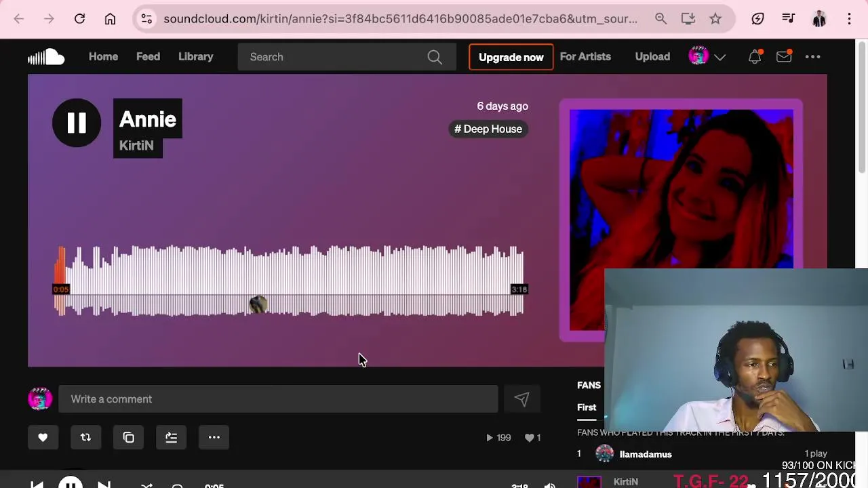Reload the browser page

(x=79, y=19)
